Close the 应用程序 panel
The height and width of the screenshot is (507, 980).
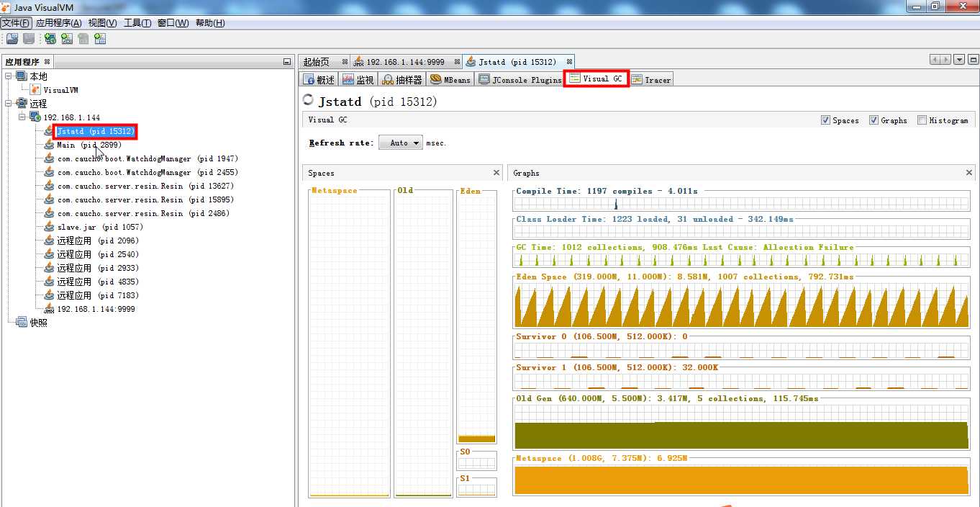(x=47, y=62)
